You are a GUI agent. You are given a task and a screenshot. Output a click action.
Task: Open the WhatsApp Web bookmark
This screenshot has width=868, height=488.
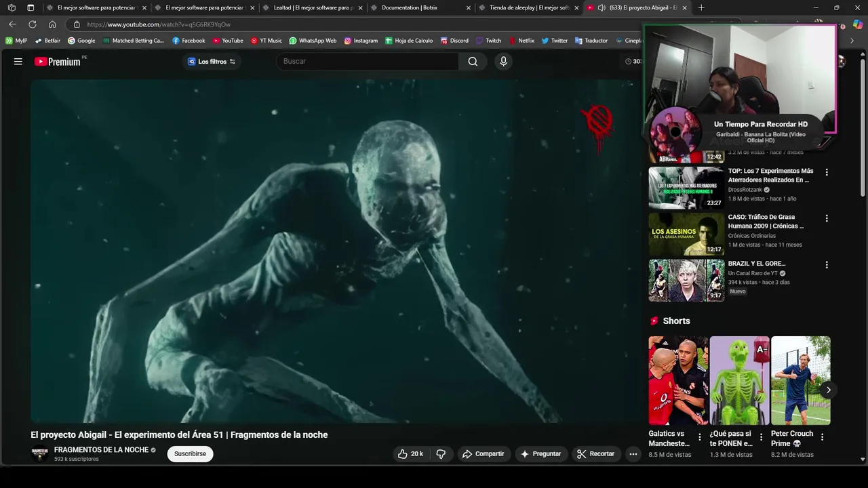pos(313,41)
